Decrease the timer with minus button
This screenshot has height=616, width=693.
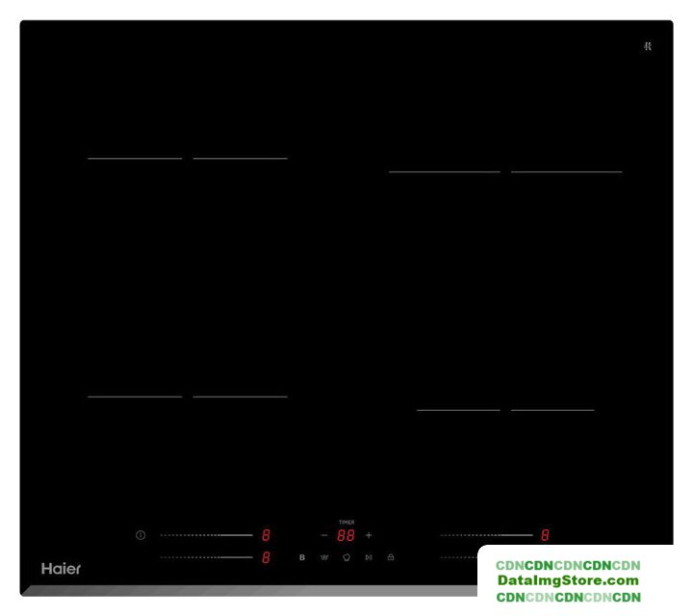(324, 535)
